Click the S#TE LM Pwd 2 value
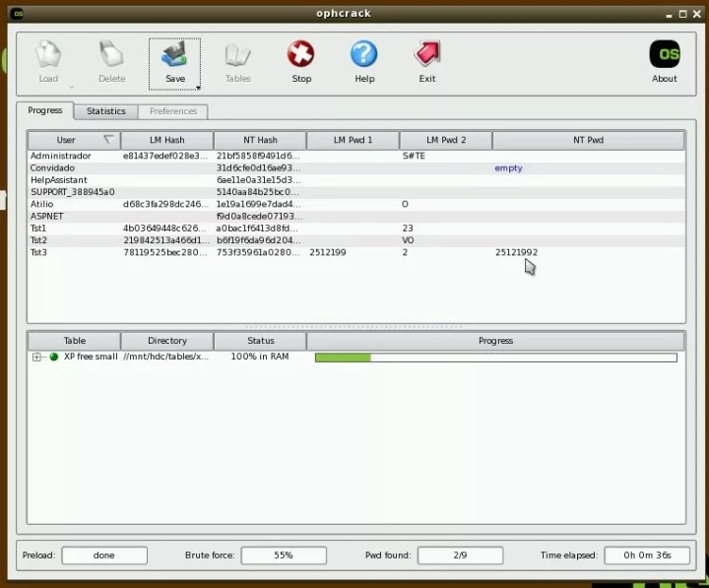Screen dimensions: 709x588 [414, 156]
